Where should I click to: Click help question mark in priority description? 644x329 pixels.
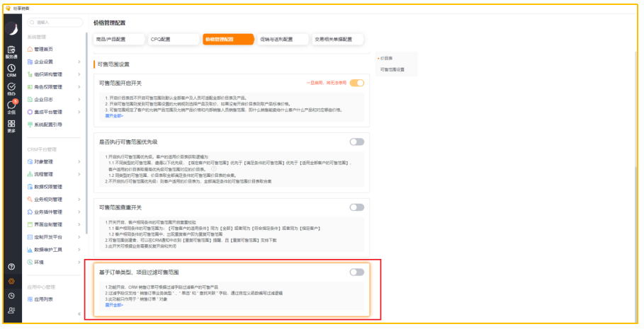214,168
